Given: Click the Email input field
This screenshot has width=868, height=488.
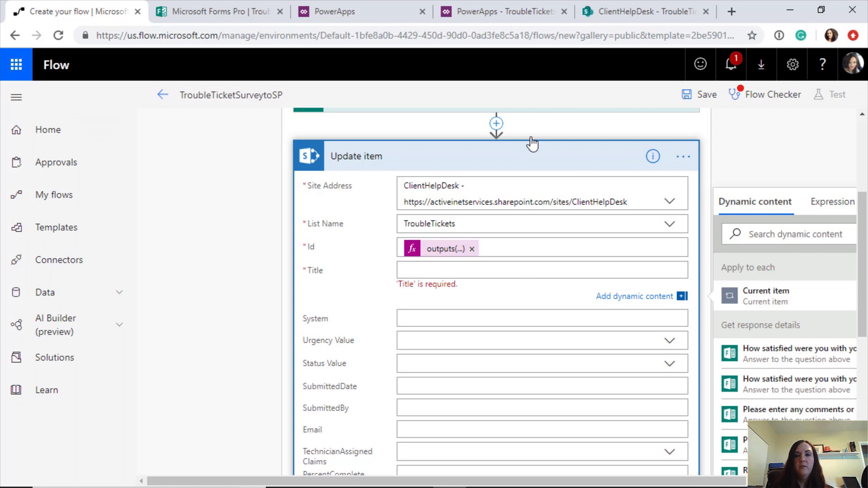Looking at the screenshot, I should coord(542,429).
